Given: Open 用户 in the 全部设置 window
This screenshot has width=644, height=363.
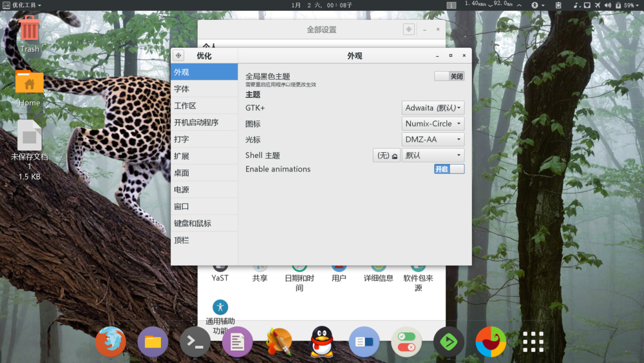Looking at the screenshot, I should (339, 273).
